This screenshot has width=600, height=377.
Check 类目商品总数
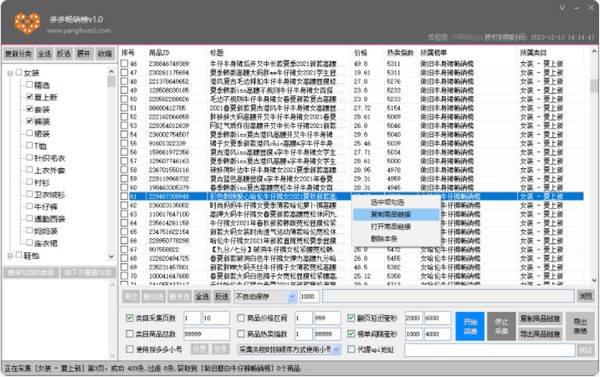[129, 334]
